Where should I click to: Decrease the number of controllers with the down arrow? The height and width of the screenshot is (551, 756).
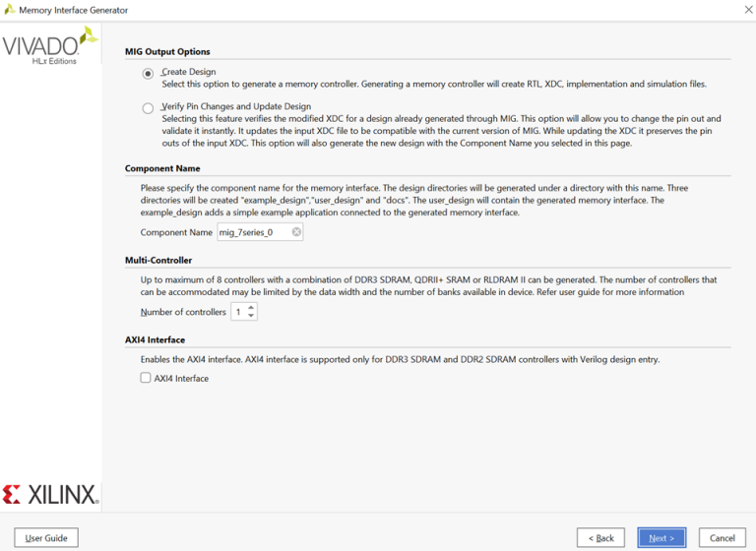click(x=252, y=316)
